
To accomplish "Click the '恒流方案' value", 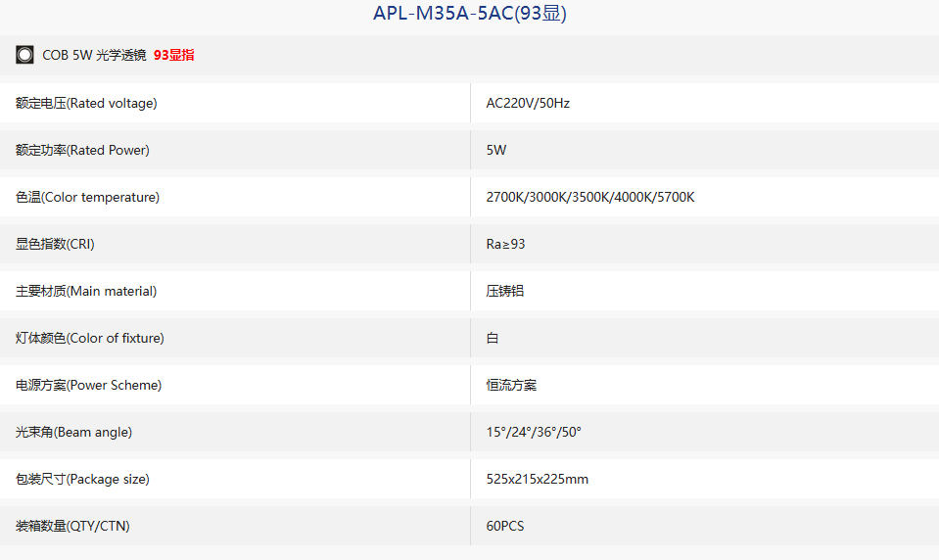I will coord(511,385).
